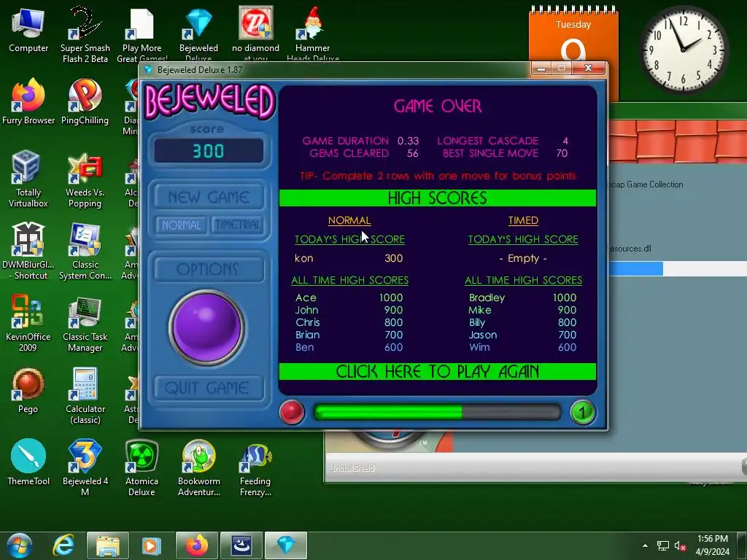Click the Wim 600 score entry
This screenshot has width=747, height=560.
522,347
